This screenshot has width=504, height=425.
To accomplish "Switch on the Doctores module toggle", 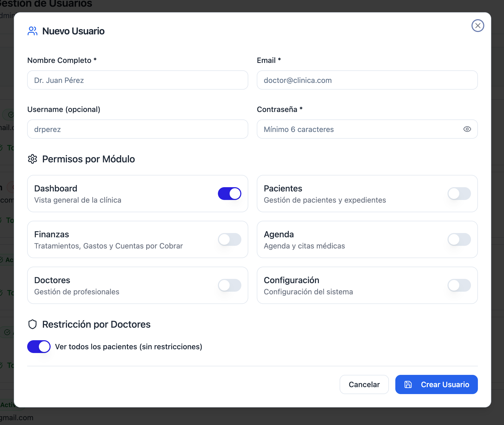I will 229,285.
